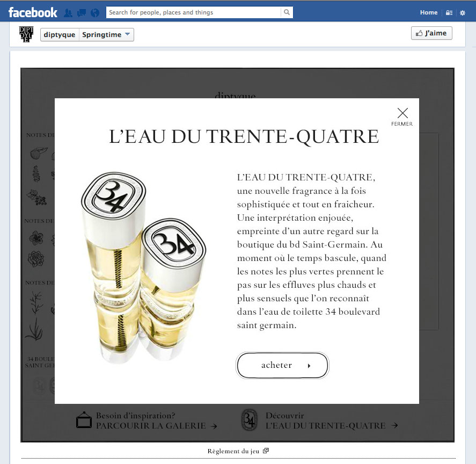Open the diptyque page tab
Screen dimensions: 476x464
(60, 35)
